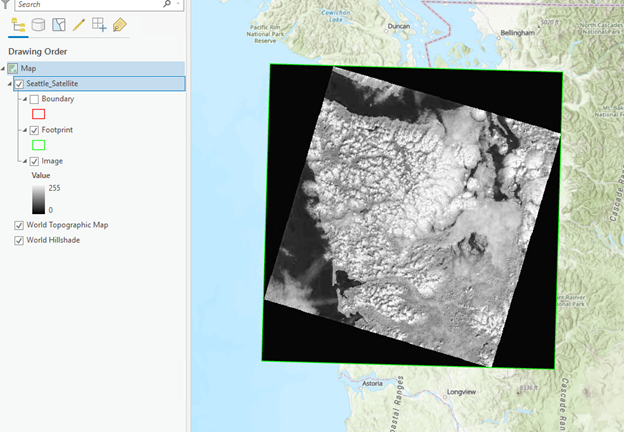Click the Bellingham city label on map
624x432 pixels.
(517, 33)
